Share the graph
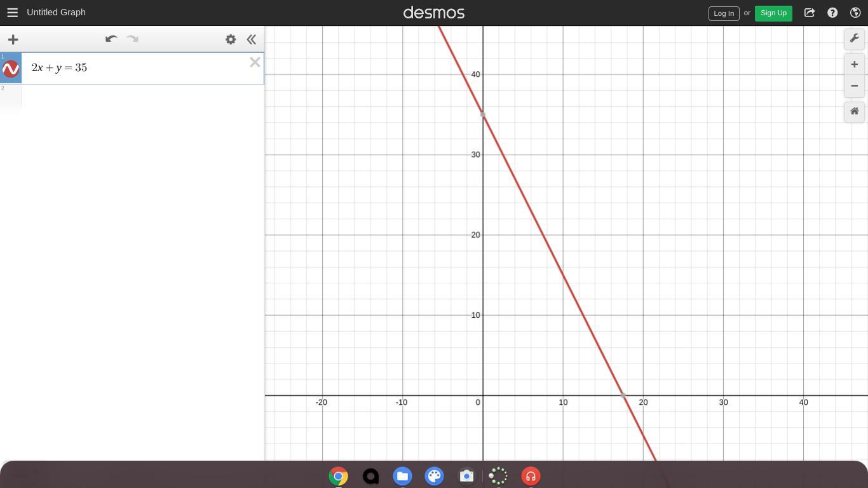The height and width of the screenshot is (488, 868). point(810,13)
